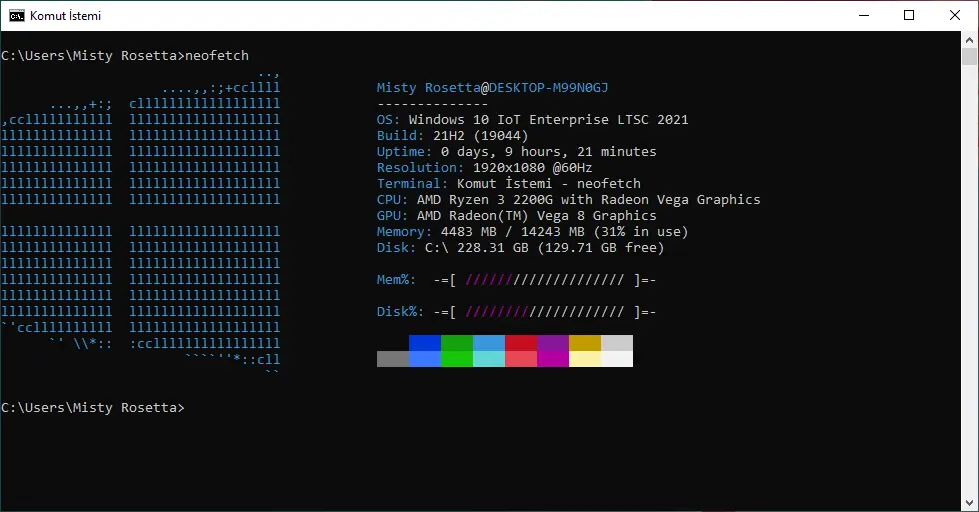
Task: Minimize the Komut İstemi window
Action: [x=864, y=16]
